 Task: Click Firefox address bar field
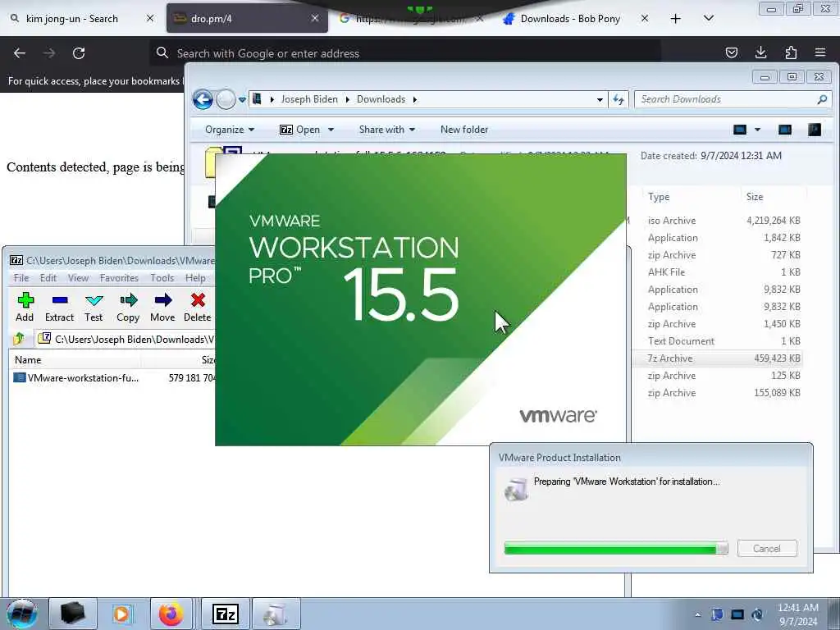[x=405, y=53]
